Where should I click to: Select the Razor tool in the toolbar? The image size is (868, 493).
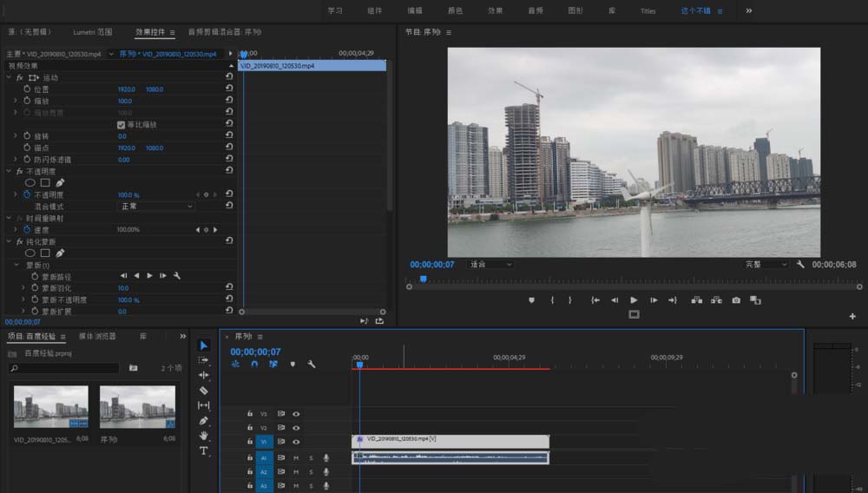point(204,391)
